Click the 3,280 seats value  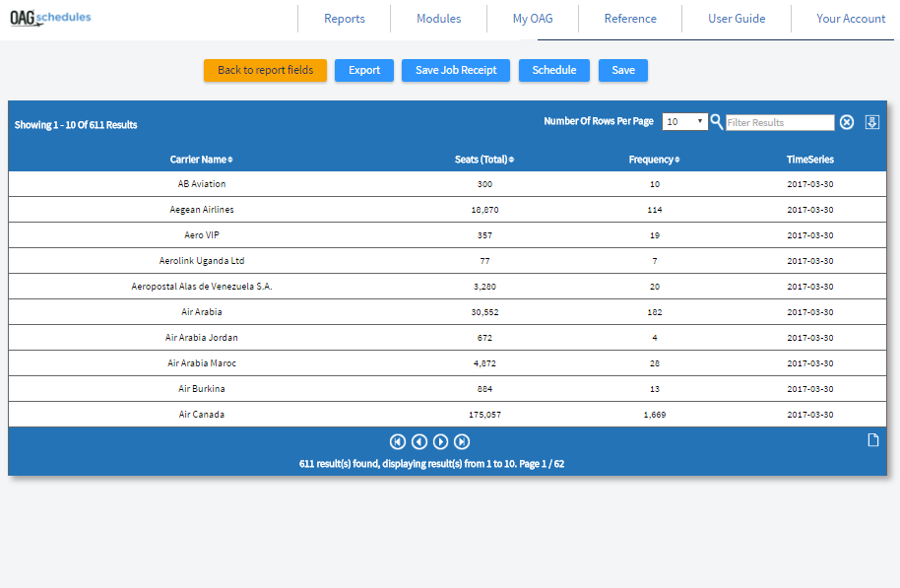coord(484,286)
